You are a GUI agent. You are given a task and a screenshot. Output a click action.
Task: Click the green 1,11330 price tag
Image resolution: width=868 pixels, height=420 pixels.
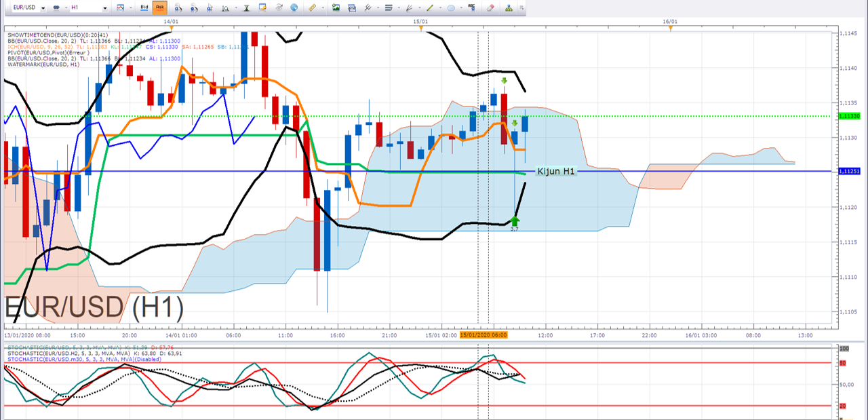point(850,116)
